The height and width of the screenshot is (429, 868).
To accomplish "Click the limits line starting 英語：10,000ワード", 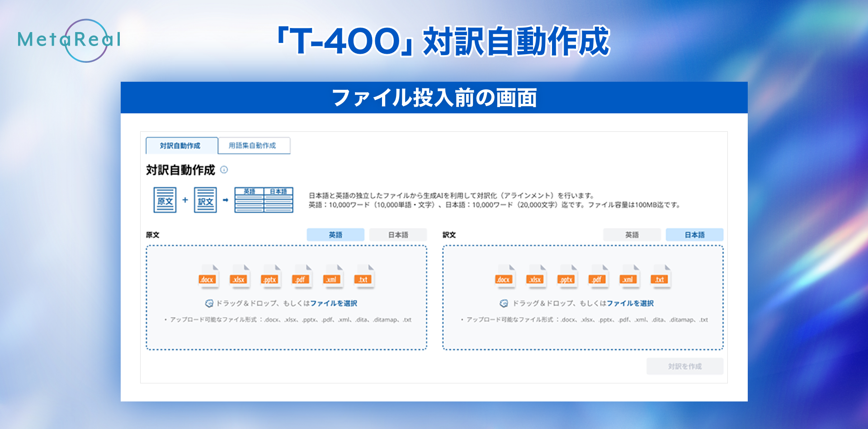I will coord(495,205).
